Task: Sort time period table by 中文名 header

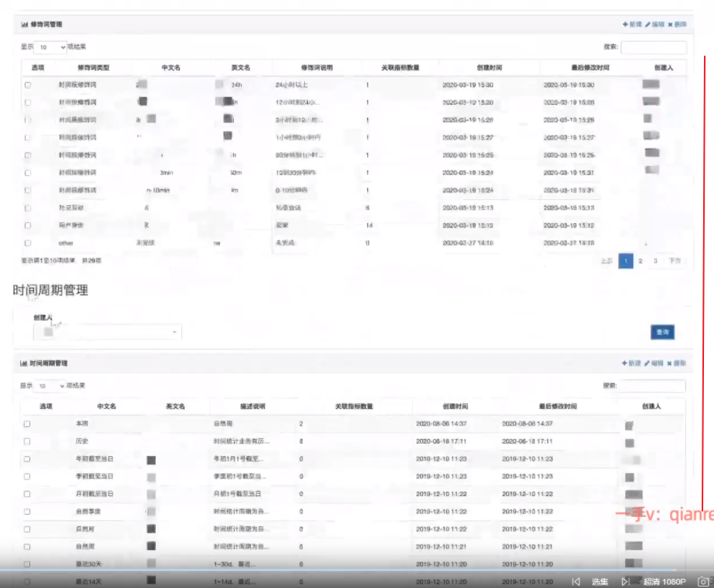Action: pos(107,407)
